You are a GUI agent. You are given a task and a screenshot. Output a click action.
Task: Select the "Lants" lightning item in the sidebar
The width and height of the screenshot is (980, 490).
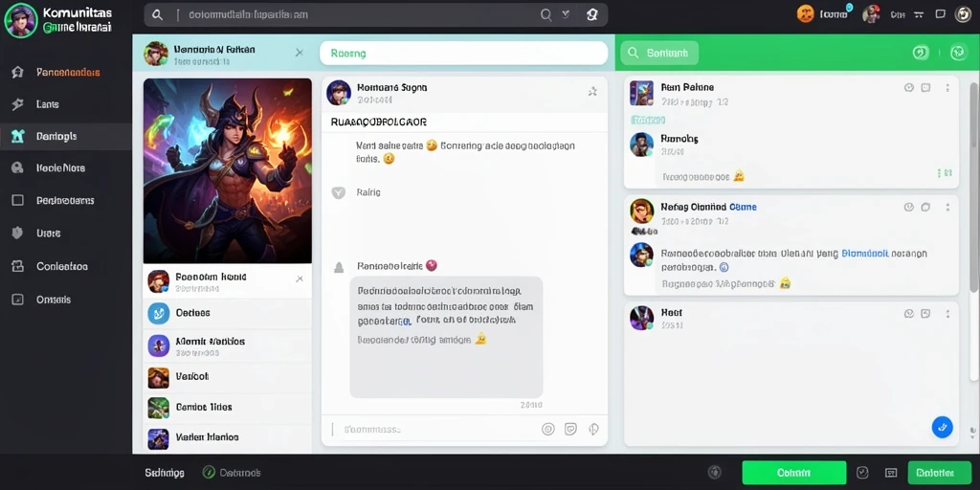click(66, 104)
